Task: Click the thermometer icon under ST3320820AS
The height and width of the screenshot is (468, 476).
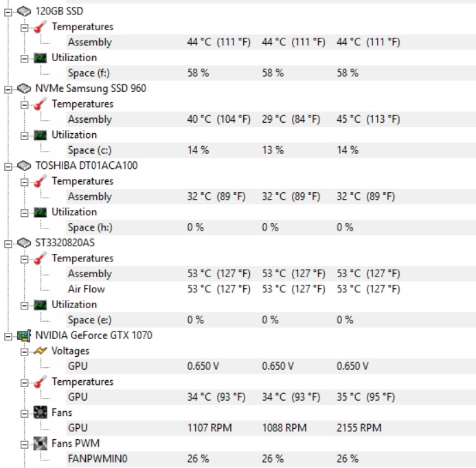Action: (x=41, y=258)
